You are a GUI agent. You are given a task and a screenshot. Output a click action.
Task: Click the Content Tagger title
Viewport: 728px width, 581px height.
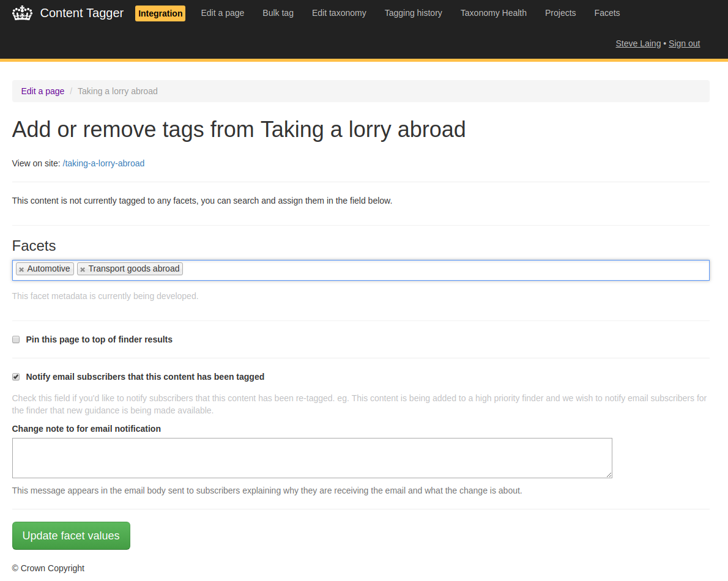click(82, 13)
